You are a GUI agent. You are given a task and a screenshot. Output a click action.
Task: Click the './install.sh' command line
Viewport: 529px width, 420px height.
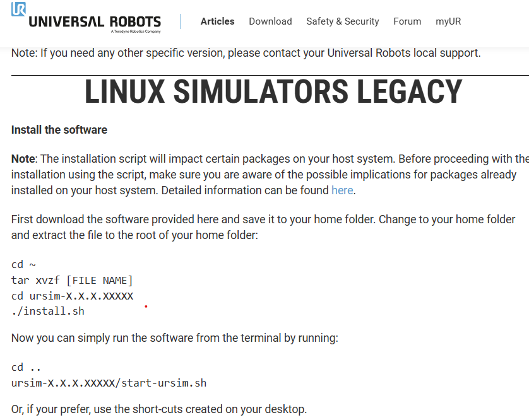pos(47,311)
